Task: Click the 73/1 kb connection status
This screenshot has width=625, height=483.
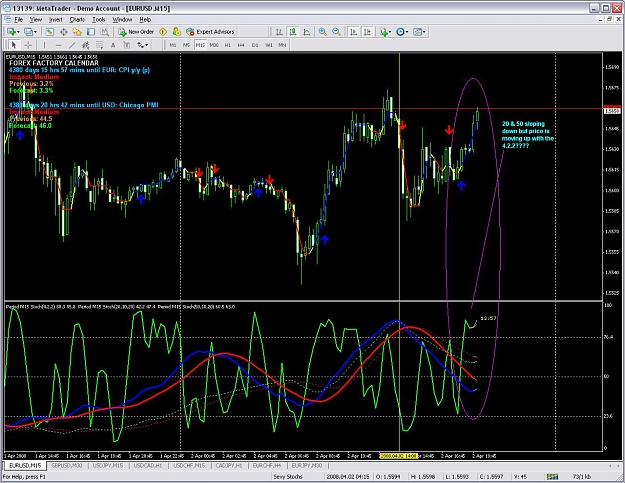Action: click(x=582, y=477)
